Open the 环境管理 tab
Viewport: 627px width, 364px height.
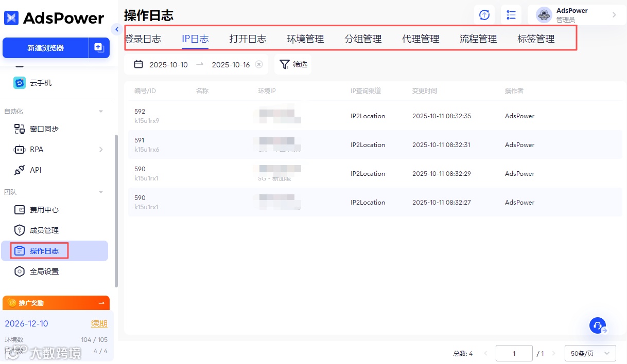click(305, 39)
